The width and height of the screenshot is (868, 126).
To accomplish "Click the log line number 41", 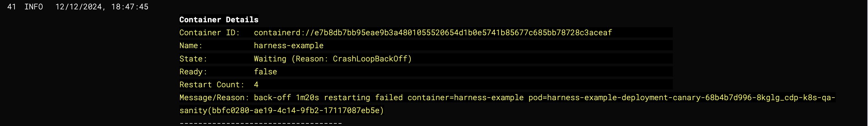I will [11, 7].
